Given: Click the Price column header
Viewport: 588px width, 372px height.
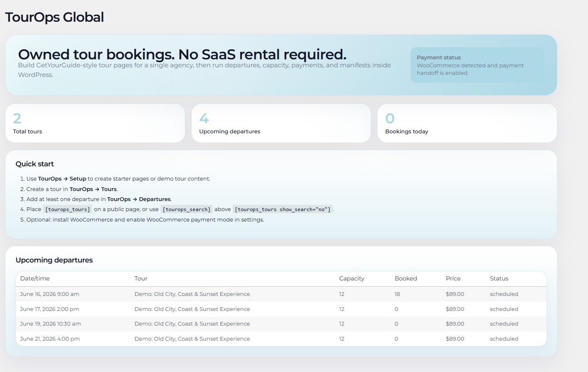Looking at the screenshot, I should coord(453,278).
